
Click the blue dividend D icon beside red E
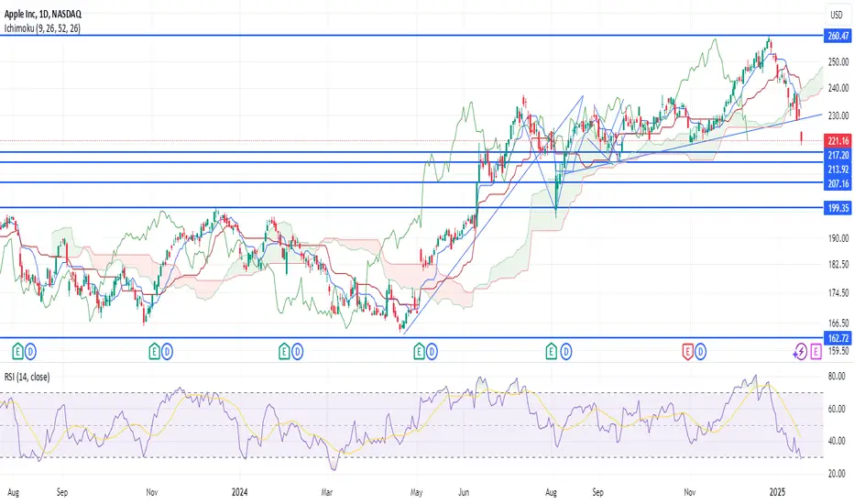coord(700,352)
